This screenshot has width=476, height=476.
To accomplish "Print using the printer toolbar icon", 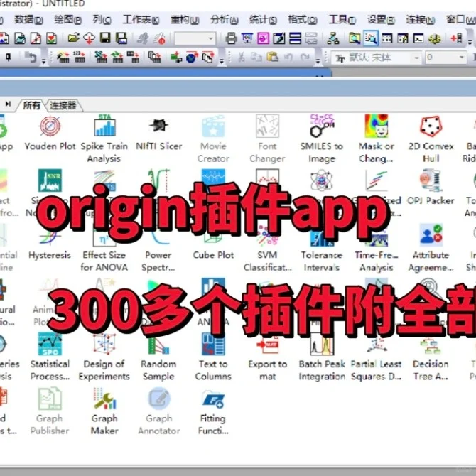I will click(x=232, y=38).
